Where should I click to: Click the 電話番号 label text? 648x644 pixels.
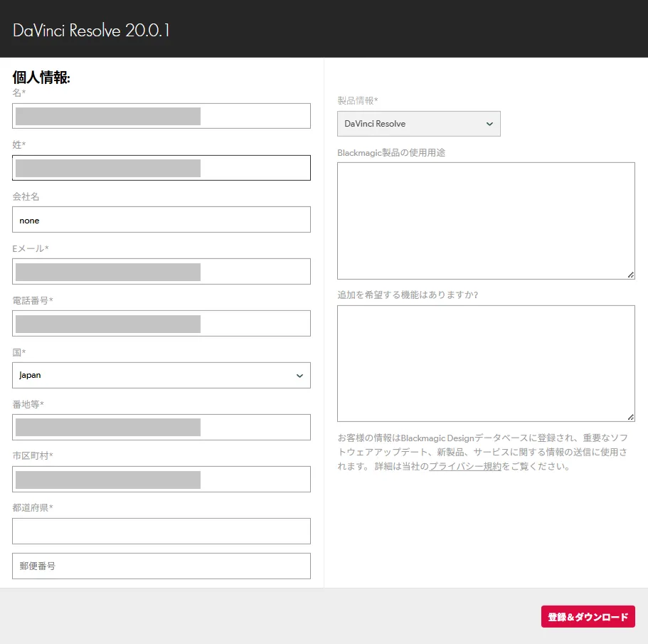coord(33,300)
